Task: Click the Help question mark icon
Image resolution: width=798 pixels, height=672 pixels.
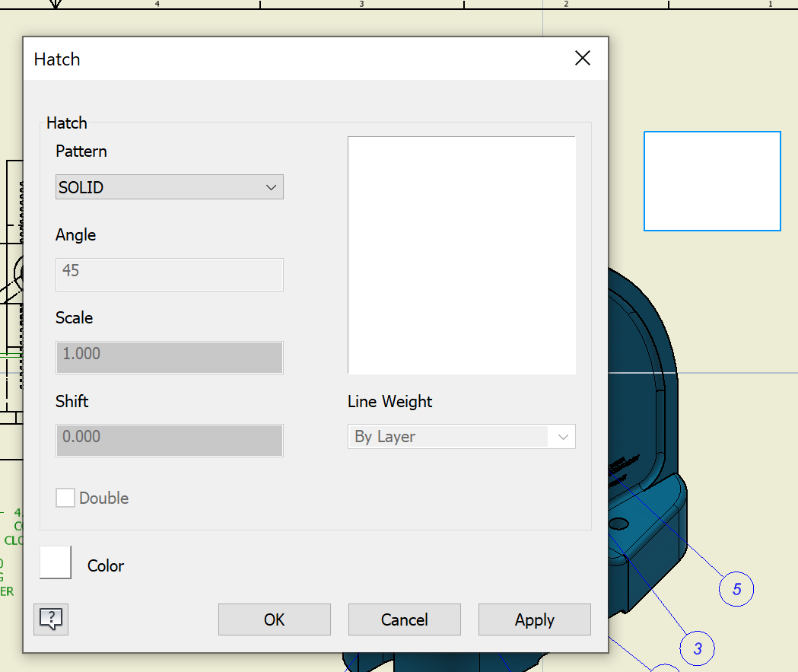Action: pyautogui.click(x=50, y=619)
